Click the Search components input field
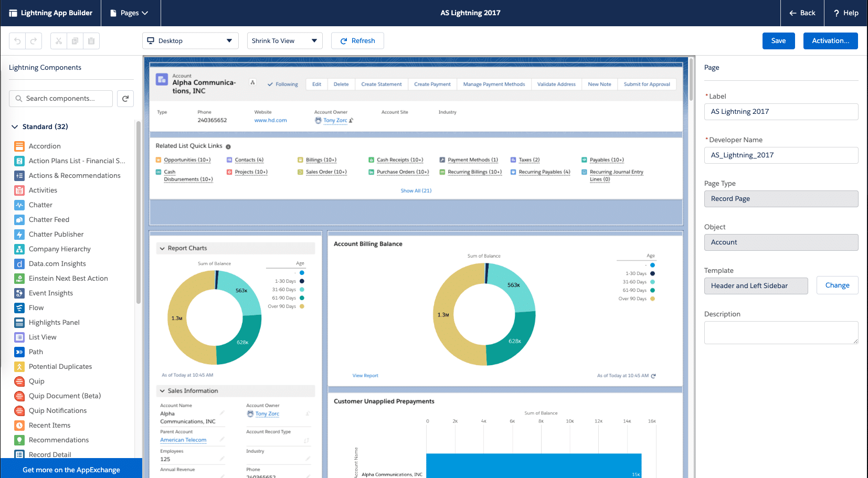Image resolution: width=868 pixels, height=478 pixels. (61, 99)
